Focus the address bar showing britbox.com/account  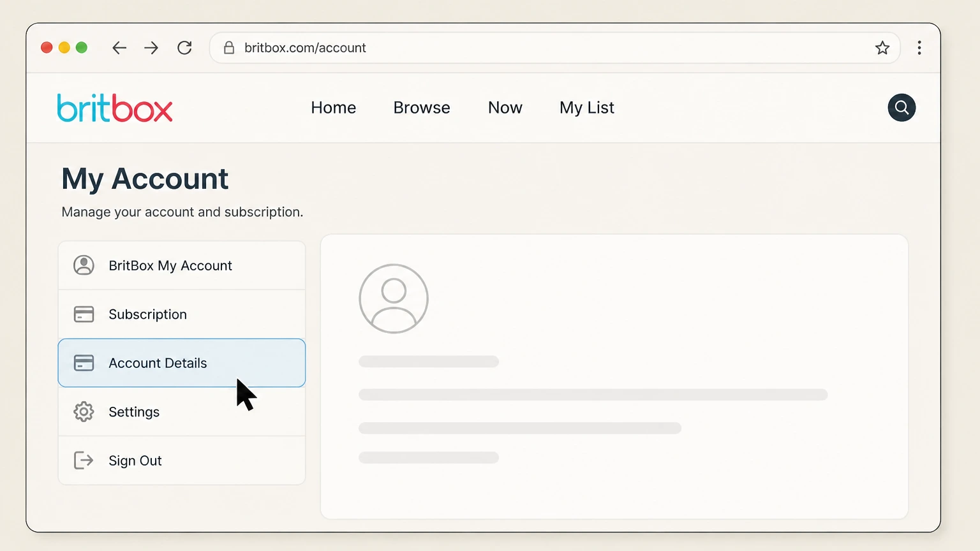554,48
